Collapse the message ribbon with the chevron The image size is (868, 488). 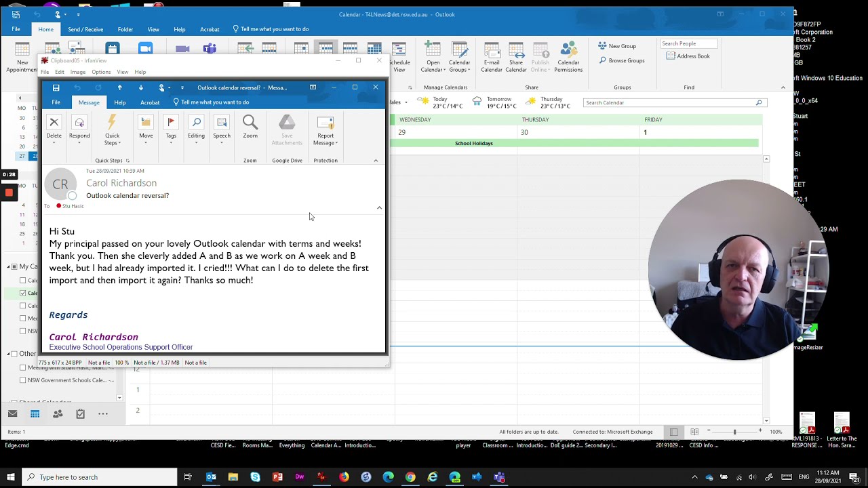tap(376, 161)
